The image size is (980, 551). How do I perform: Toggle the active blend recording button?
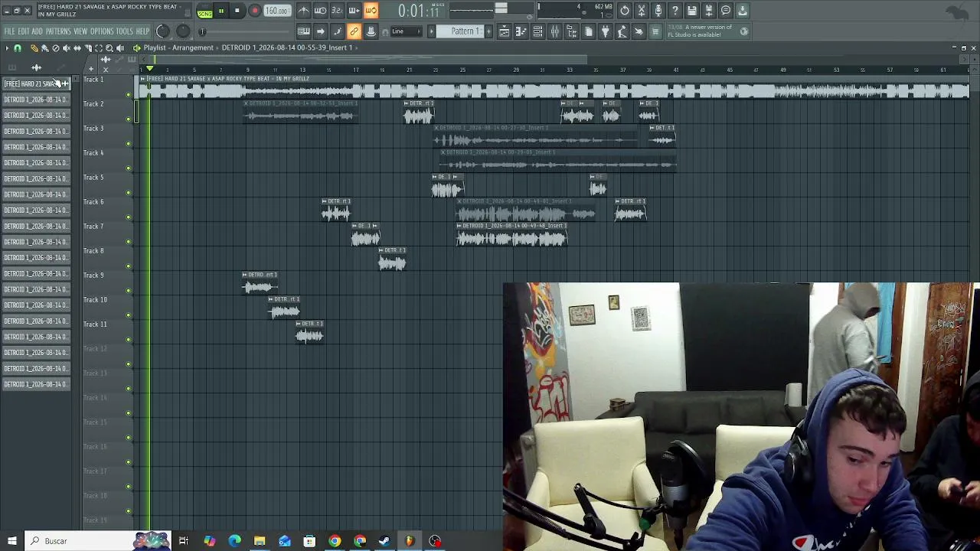click(x=371, y=11)
